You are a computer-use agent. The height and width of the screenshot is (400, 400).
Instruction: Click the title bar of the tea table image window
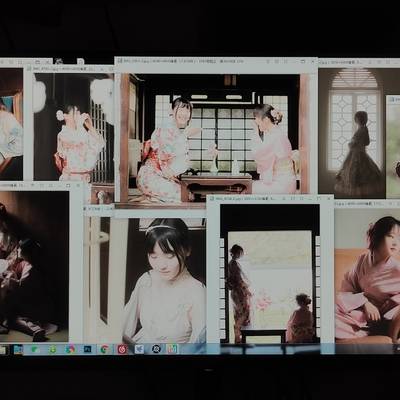(x=216, y=61)
